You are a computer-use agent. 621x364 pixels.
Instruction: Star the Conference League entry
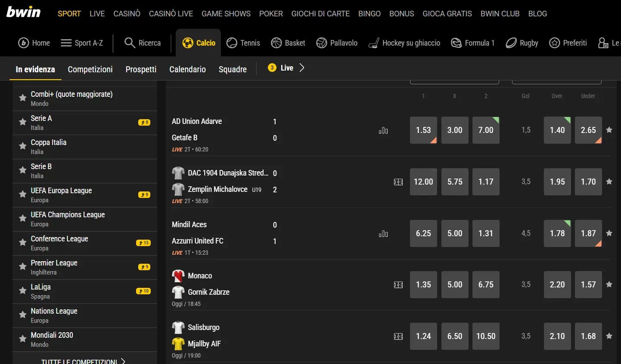pyautogui.click(x=23, y=243)
